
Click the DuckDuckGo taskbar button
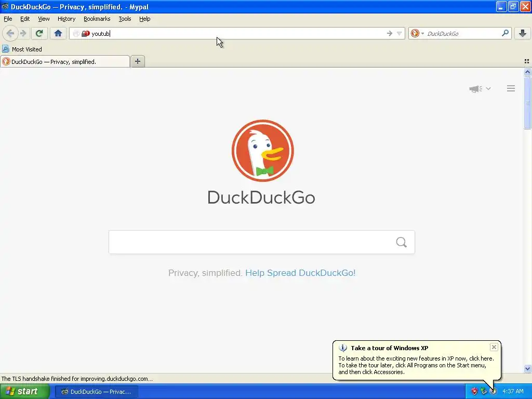(97, 392)
